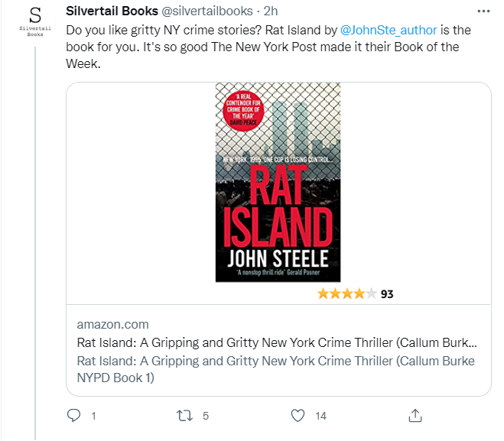This screenshot has height=441, width=504.
Task: Click the card description mentioning NYPD Book 1
Action: tap(275, 369)
